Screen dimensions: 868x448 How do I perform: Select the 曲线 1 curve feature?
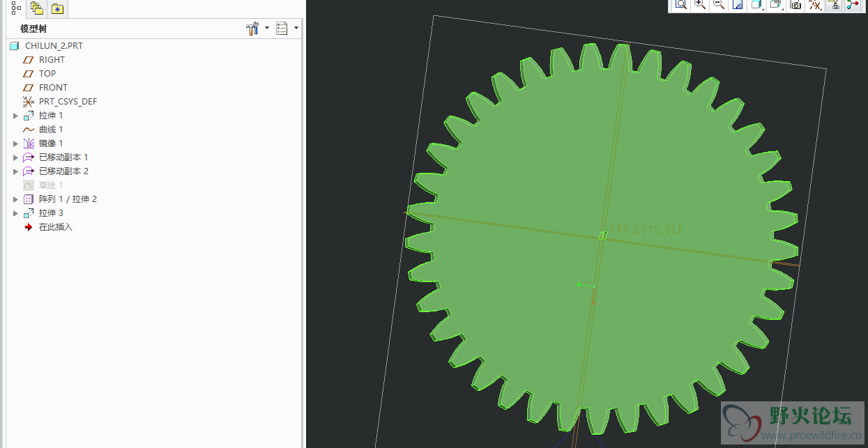pos(51,130)
